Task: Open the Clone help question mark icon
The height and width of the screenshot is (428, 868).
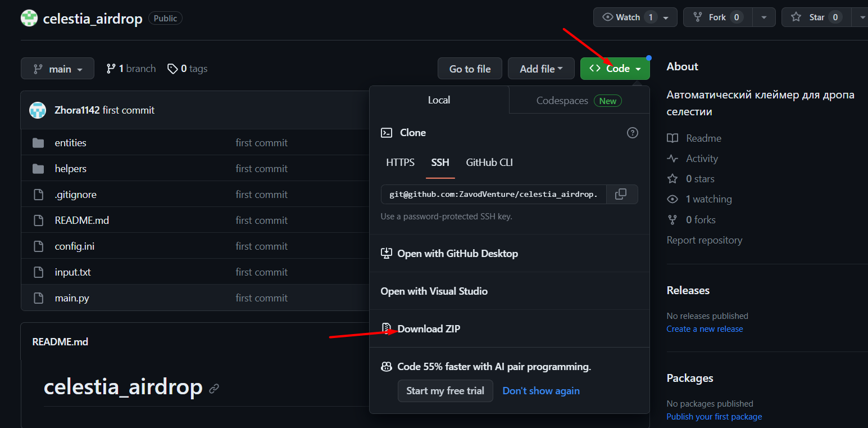Action: click(x=632, y=133)
